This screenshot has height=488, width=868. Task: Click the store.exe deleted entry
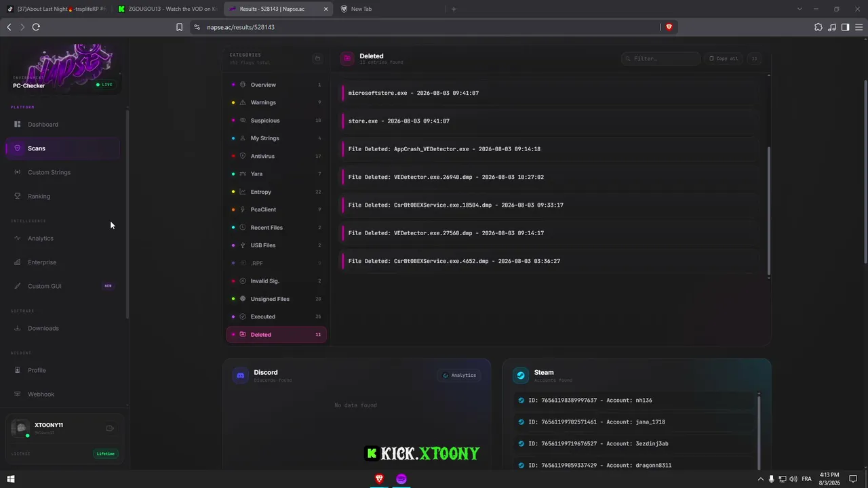tap(550, 121)
